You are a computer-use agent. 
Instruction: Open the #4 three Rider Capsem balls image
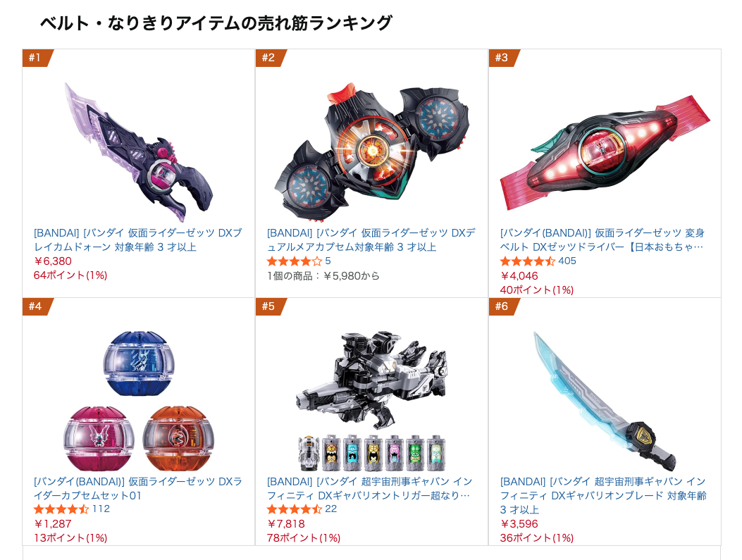138,401
